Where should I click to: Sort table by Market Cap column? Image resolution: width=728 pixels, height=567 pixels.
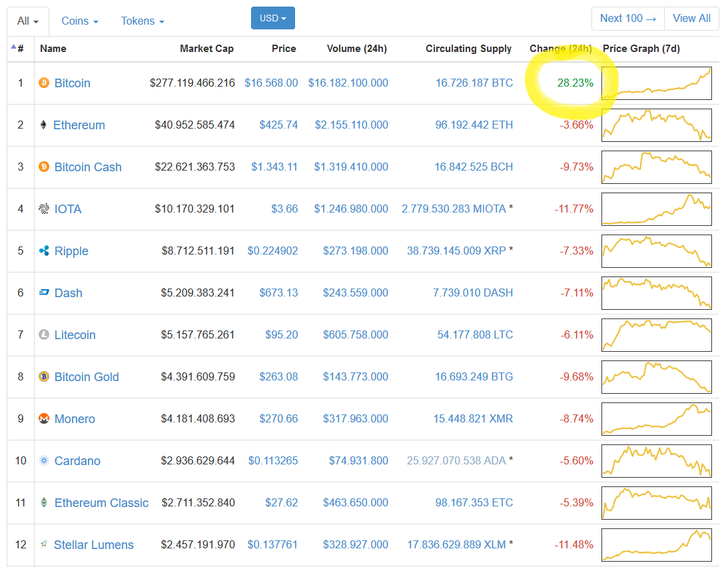click(x=206, y=49)
